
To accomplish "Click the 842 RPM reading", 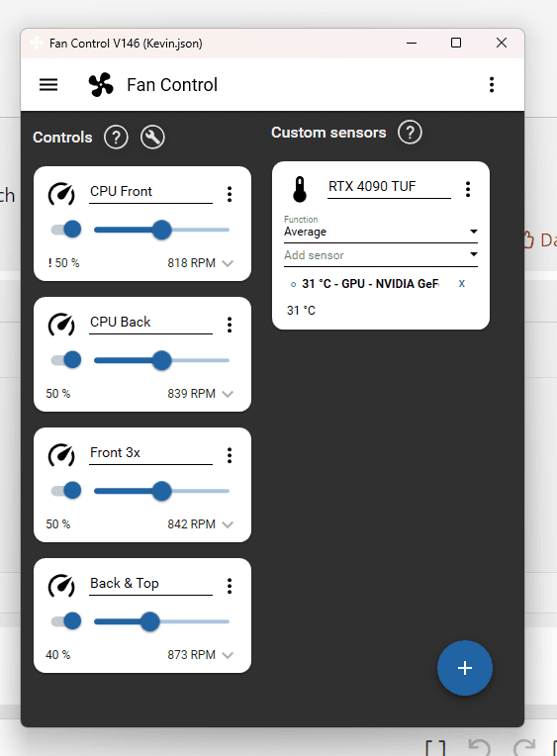I will (192, 524).
